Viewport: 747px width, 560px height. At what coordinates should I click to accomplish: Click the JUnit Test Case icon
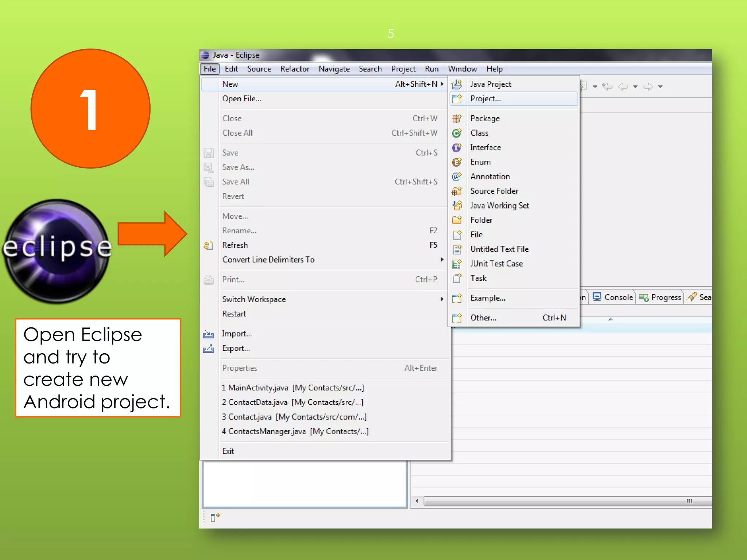[457, 264]
